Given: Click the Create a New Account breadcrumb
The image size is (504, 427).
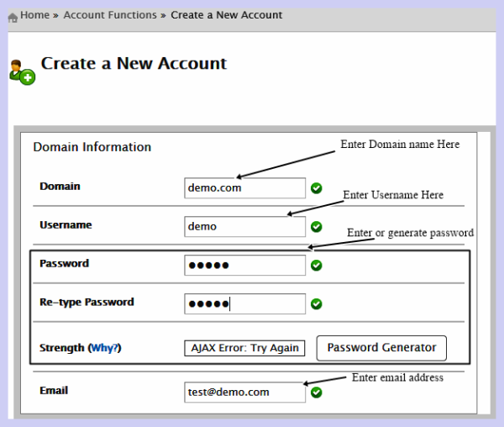Looking at the screenshot, I should coord(226,15).
